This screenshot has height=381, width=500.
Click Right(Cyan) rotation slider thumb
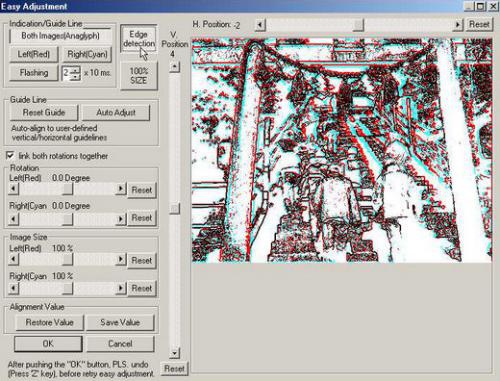(68, 219)
